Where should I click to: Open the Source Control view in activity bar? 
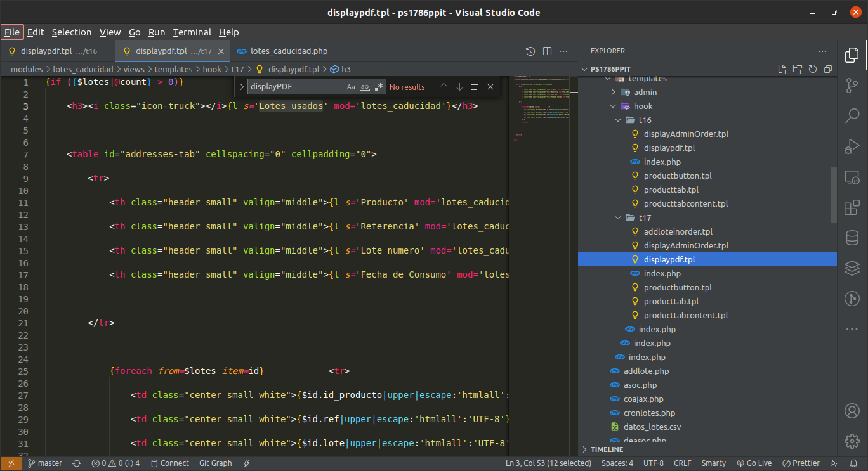[x=852, y=86]
